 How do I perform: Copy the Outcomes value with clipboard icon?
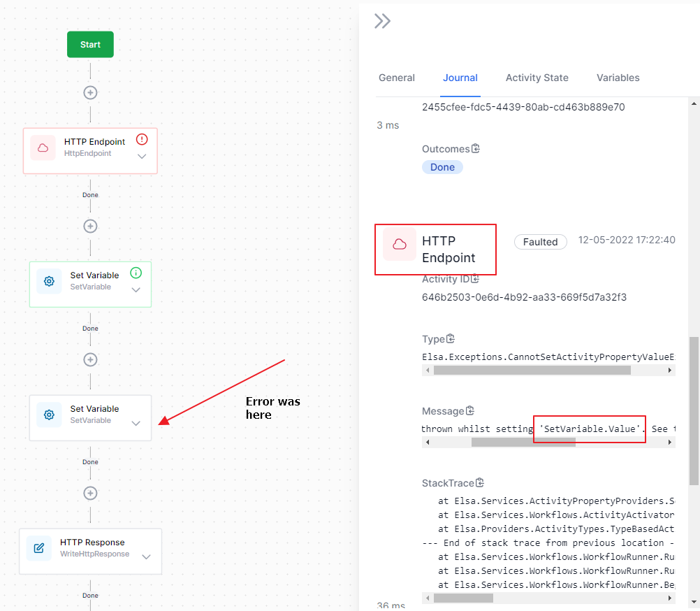[476, 148]
